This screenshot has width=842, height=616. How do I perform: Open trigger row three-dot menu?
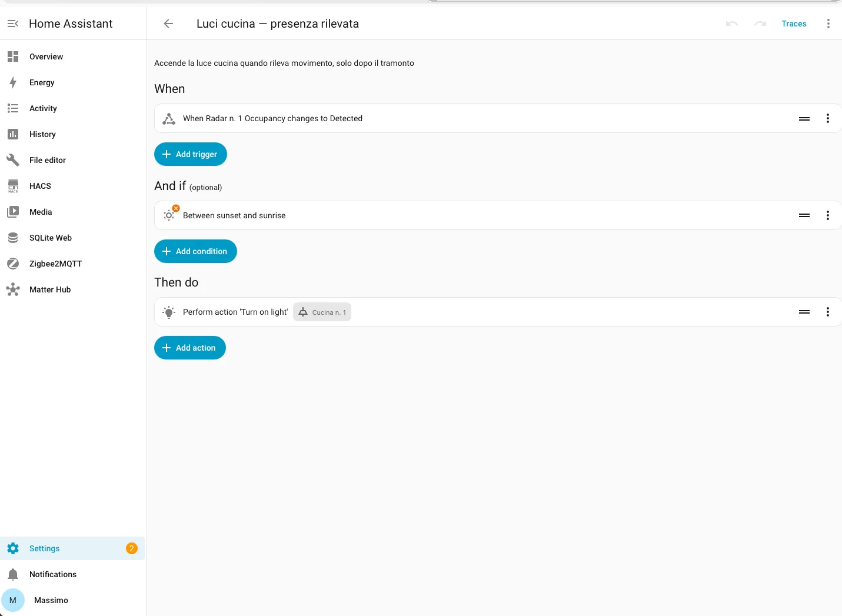point(828,118)
